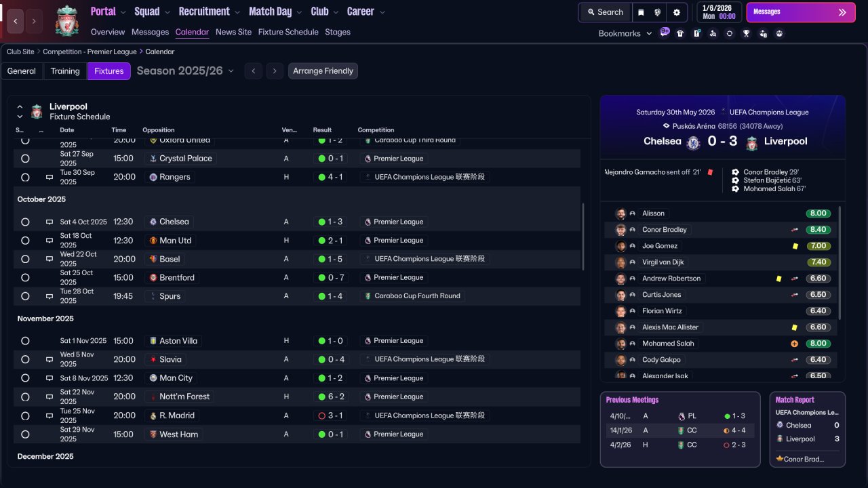This screenshot has width=868, height=488.
Task: Click the up chevron beside the Liverpool heading
Action: 20,106
